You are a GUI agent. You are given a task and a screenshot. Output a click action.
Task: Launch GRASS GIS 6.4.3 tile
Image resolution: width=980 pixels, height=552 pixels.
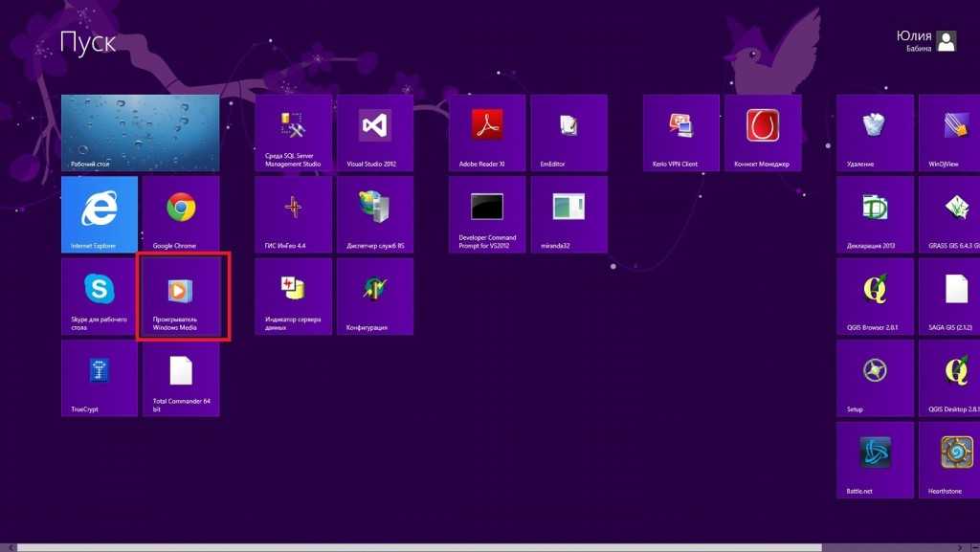point(950,215)
